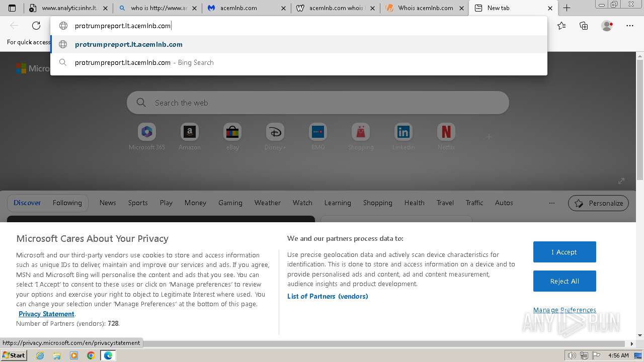Open the browser profile avatar
This screenshot has height=362, width=644.
[607, 26]
